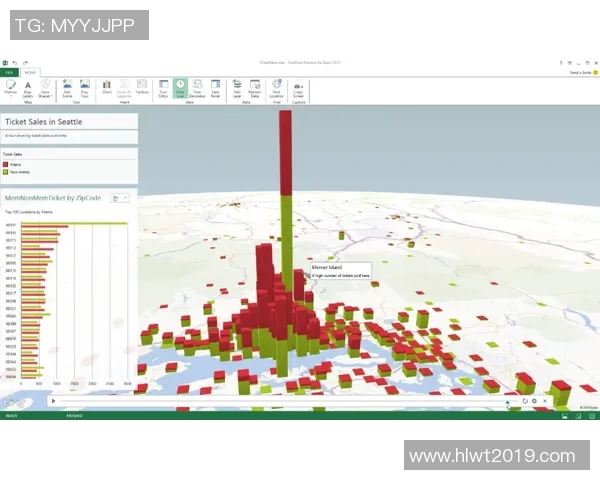Image resolution: width=600 pixels, height=480 pixels.
Task: Click the Send a Smile link
Action: click(581, 72)
